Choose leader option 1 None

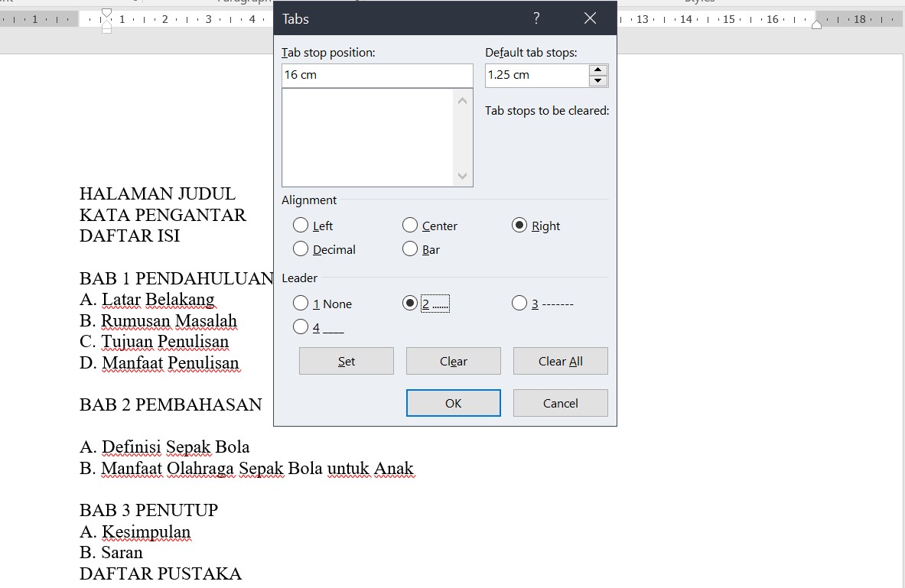[x=301, y=303]
